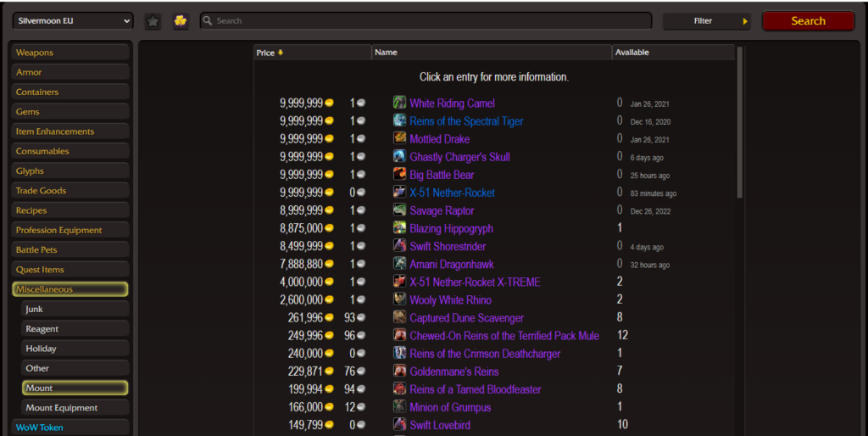Select the Junk subcategory
This screenshot has width=868, height=436.
(75, 309)
